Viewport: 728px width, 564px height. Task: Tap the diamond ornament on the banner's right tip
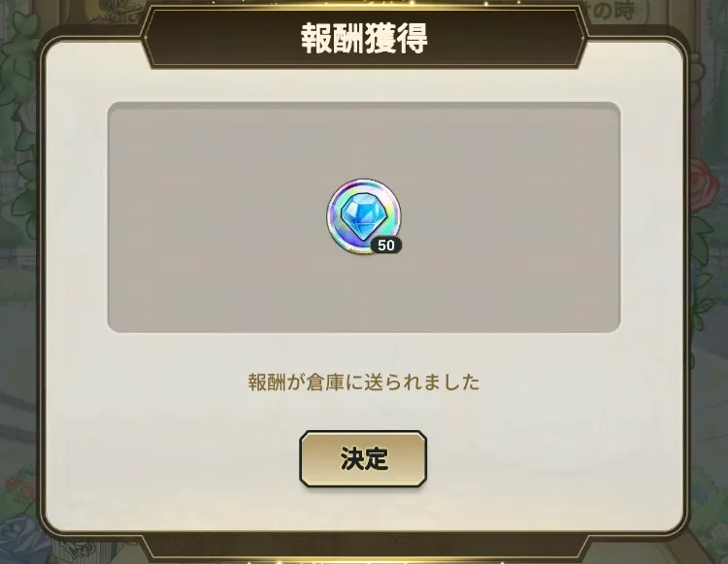[x=582, y=38]
